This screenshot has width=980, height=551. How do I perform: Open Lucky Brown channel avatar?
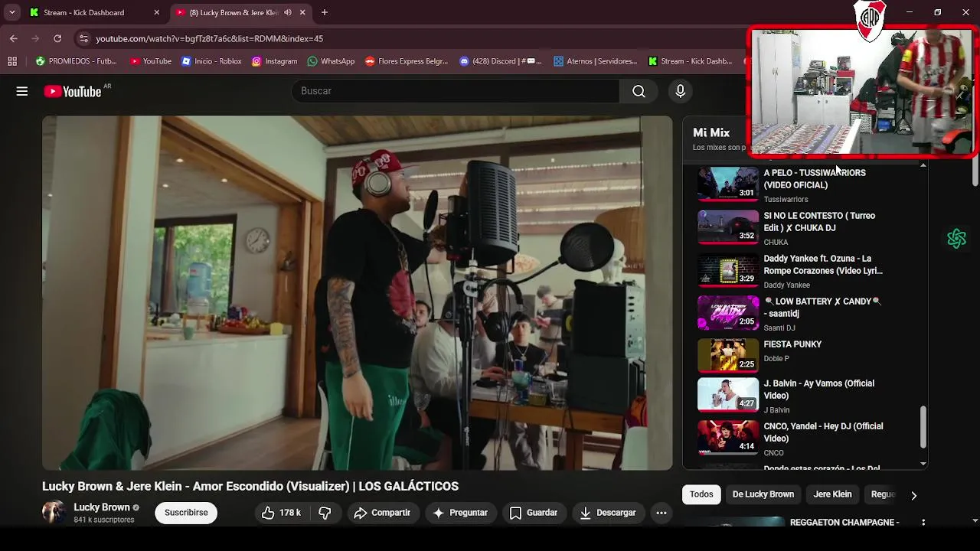pos(54,513)
